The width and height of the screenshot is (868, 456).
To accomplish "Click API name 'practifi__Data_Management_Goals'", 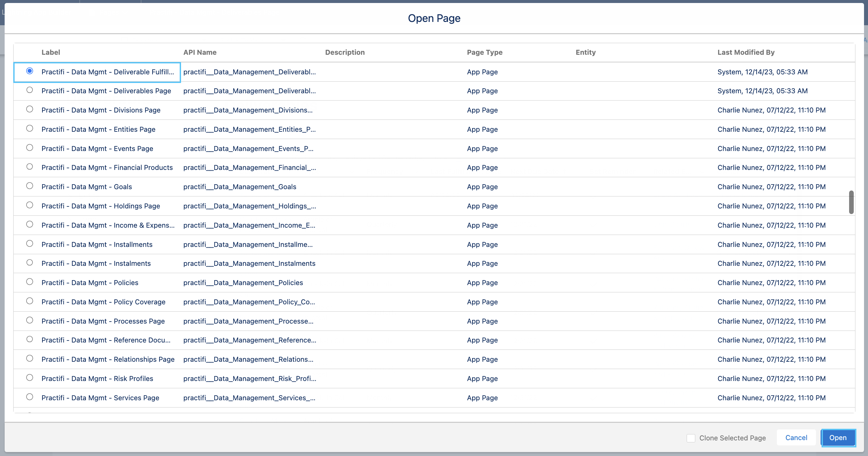I will [240, 187].
